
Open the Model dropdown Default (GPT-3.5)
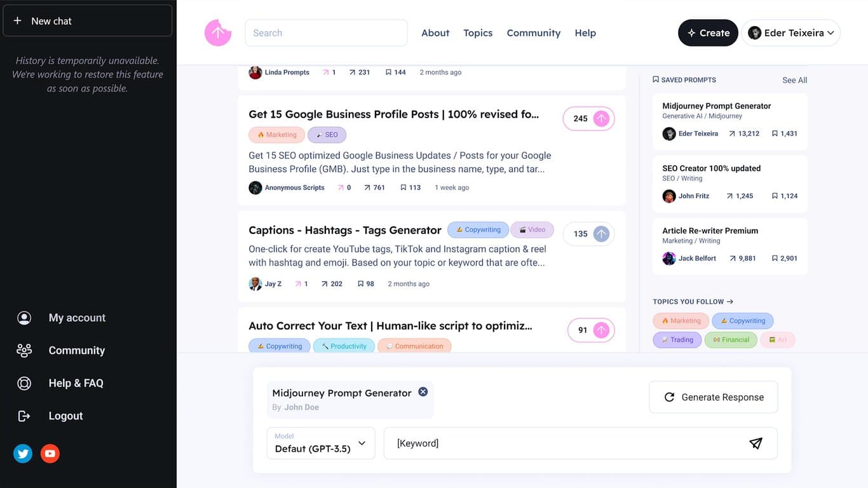[321, 443]
